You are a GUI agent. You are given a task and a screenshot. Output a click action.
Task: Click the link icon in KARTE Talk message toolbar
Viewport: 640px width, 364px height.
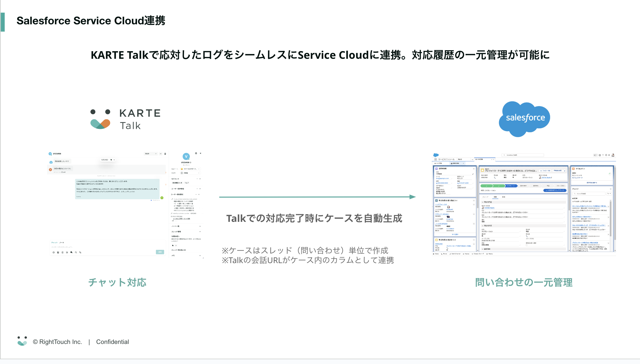(80, 252)
